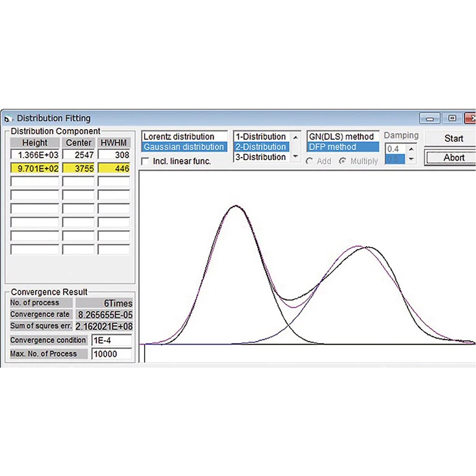Click Sum of squres err. value

(x=104, y=326)
